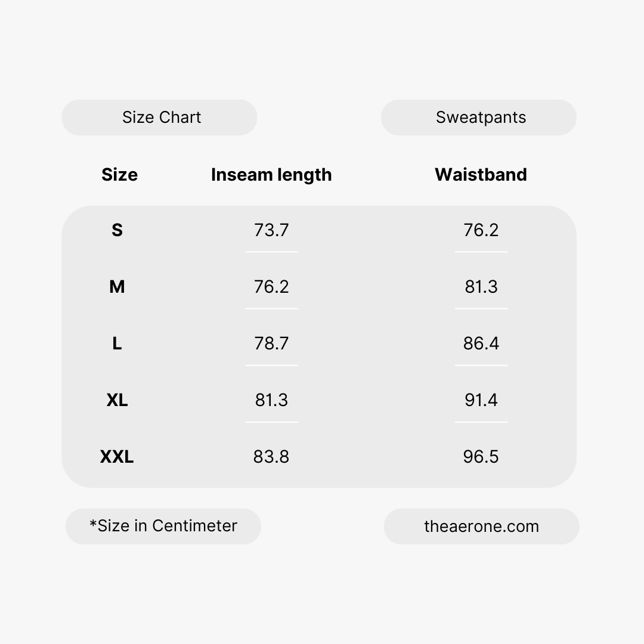Select the inseam length value for size M

tap(271, 287)
